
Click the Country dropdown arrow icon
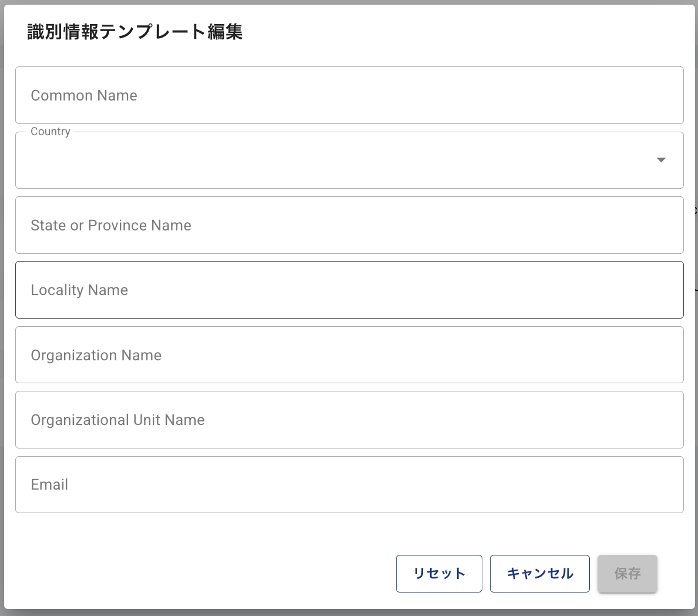pyautogui.click(x=661, y=160)
